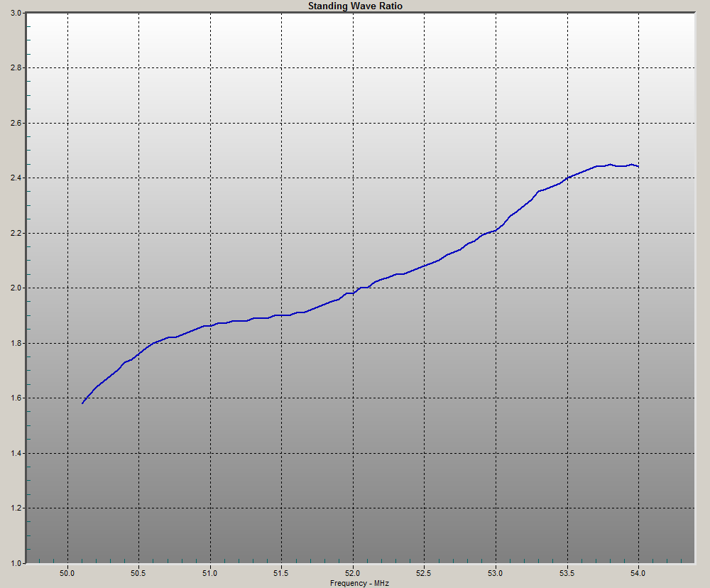Screen dimensions: 710x588
Task: Click the blue curve's starting point near 50.1 MHz
Action: pos(82,403)
